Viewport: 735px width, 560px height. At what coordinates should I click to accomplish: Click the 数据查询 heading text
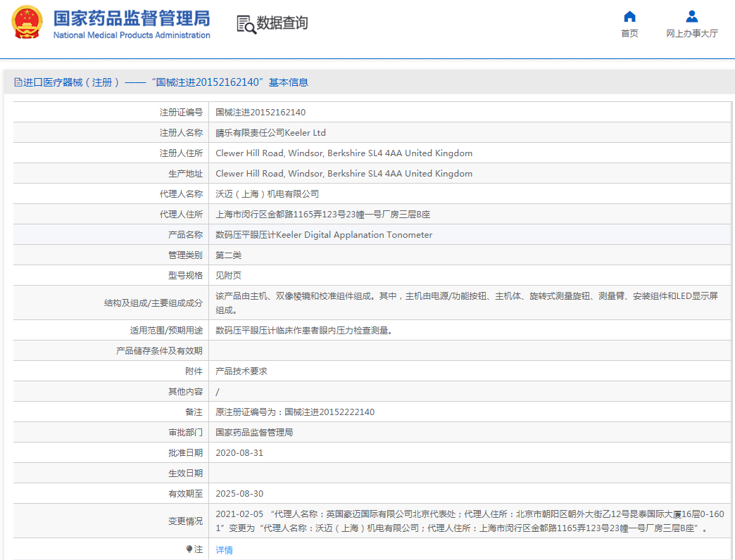click(282, 23)
